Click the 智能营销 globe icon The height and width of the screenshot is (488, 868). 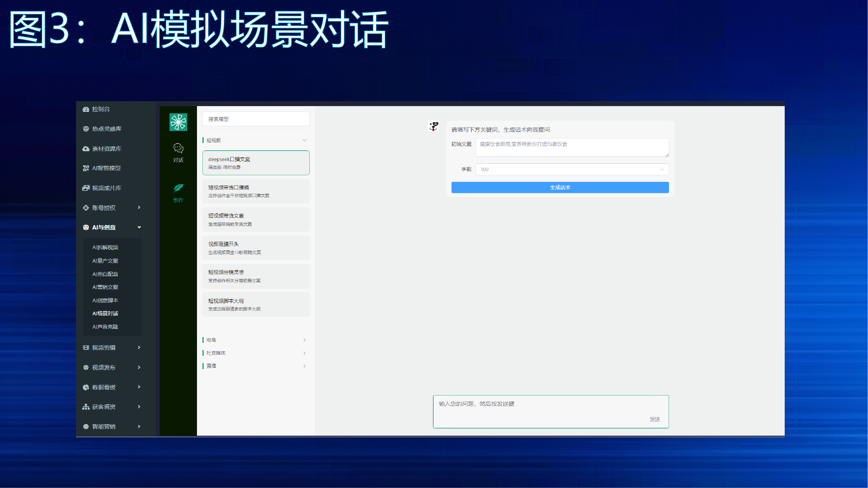click(x=86, y=427)
